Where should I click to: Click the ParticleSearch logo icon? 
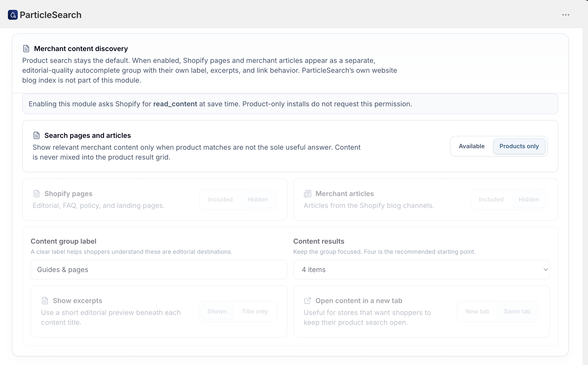click(13, 15)
